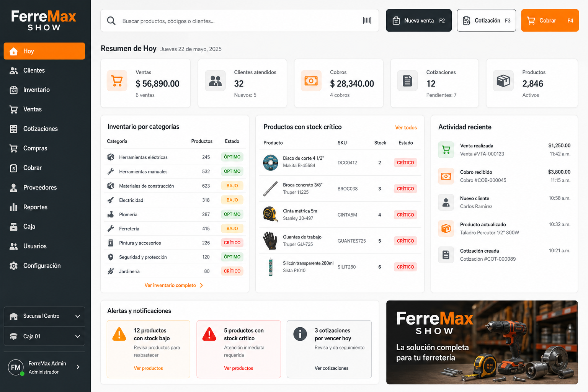Screen dimensions: 588x392
Task: Click the FerreMax Show promotional banner
Action: click(x=482, y=342)
